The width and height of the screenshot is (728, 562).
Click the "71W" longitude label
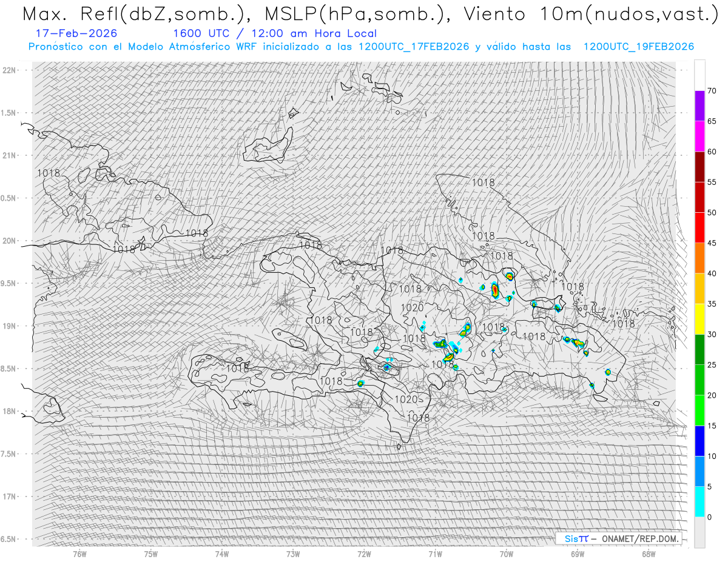435,554
